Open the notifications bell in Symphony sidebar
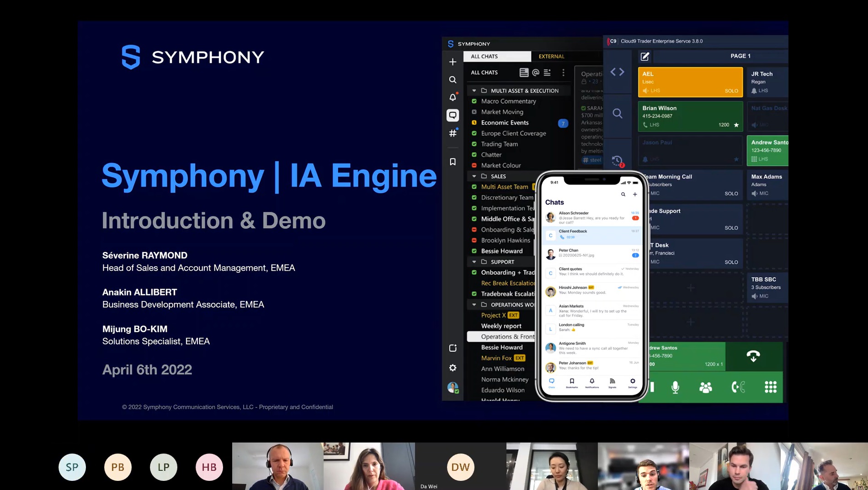868x490 pixels. click(x=452, y=97)
